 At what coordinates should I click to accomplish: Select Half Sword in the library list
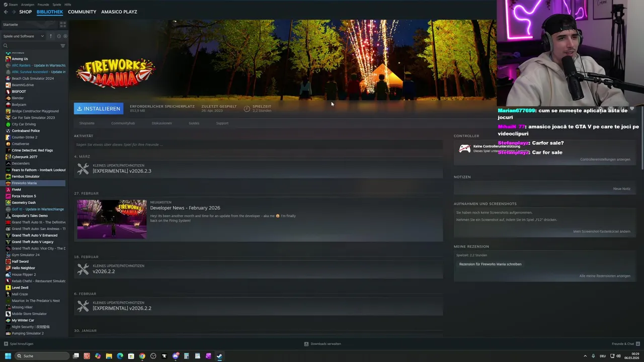point(20,261)
